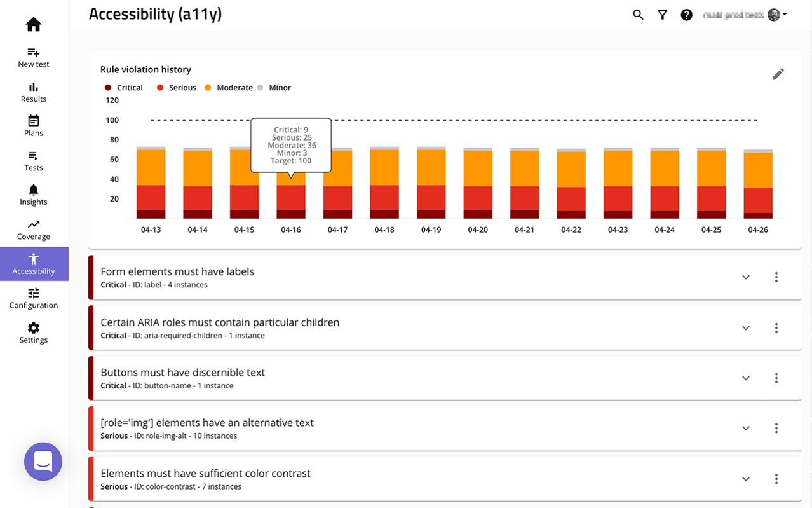812x508 pixels.
Task: Switch to the Accessibility section
Action: coord(33,264)
